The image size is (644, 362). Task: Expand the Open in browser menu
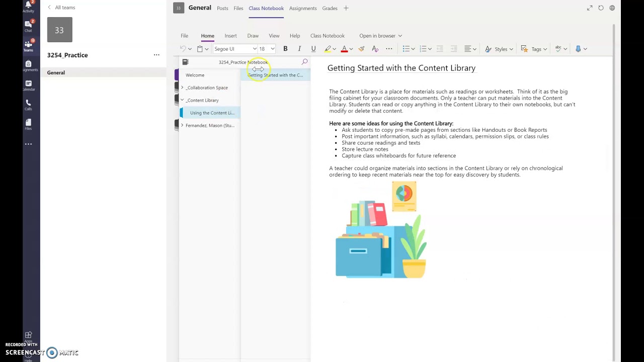pyautogui.click(x=380, y=36)
